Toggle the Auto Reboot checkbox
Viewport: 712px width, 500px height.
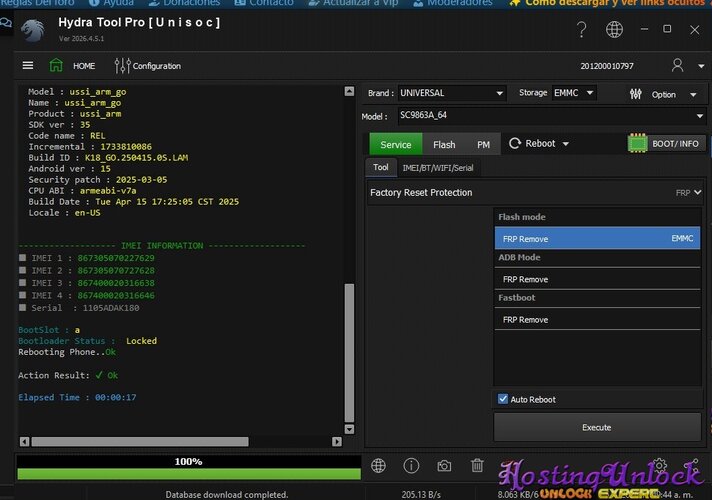click(503, 399)
